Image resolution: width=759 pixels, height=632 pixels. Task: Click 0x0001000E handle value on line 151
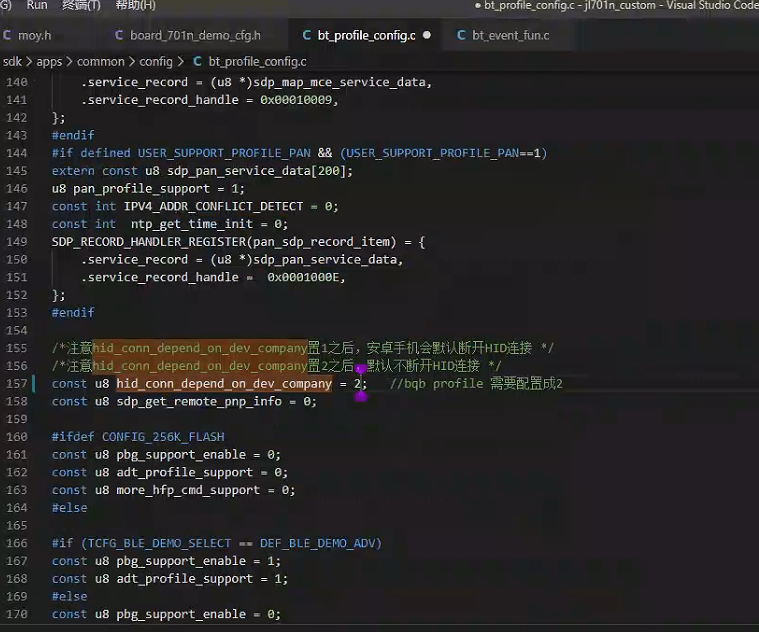click(303, 277)
